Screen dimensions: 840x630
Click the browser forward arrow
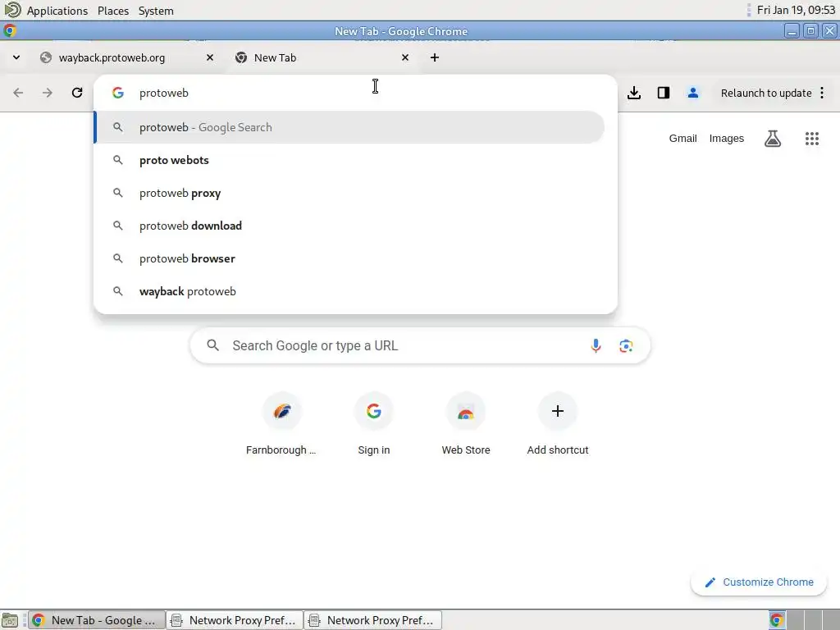[47, 93]
